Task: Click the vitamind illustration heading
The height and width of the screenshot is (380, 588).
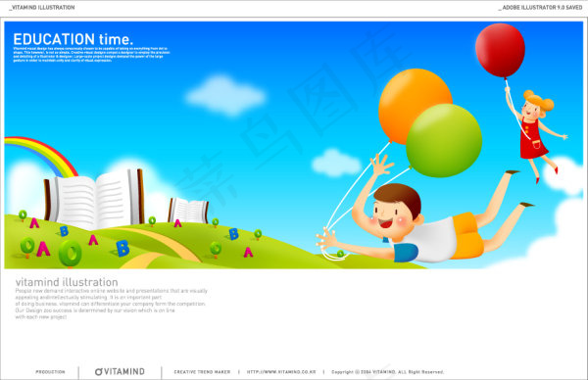Action: [67, 282]
